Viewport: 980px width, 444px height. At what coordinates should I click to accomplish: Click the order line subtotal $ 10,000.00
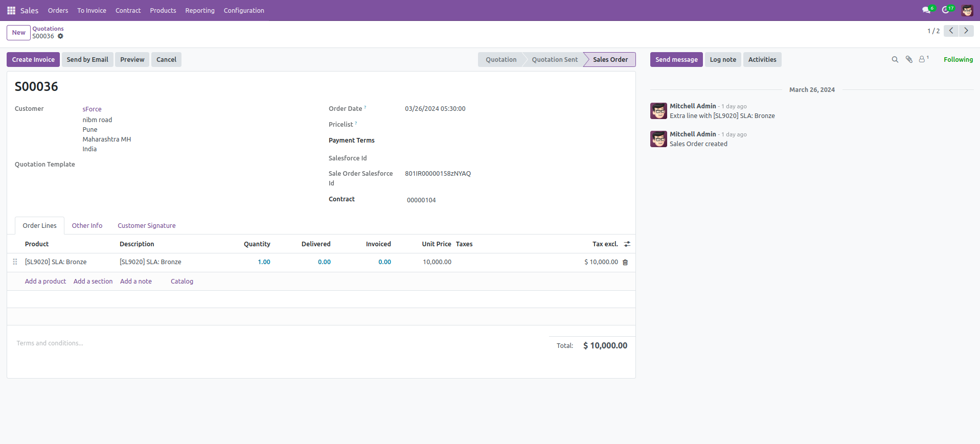[601, 262]
